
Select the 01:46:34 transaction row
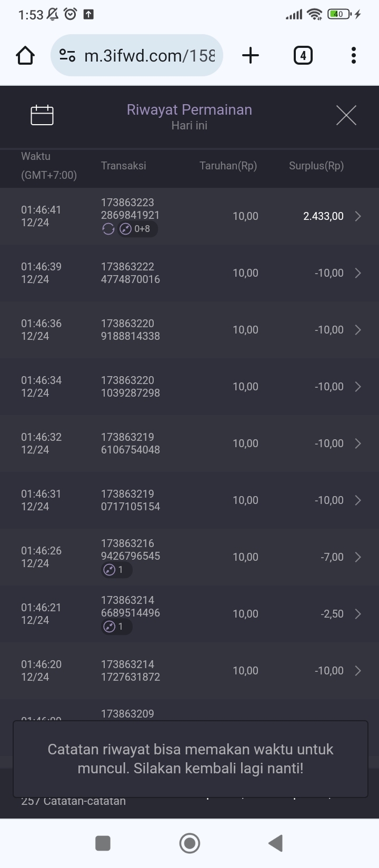tap(189, 387)
